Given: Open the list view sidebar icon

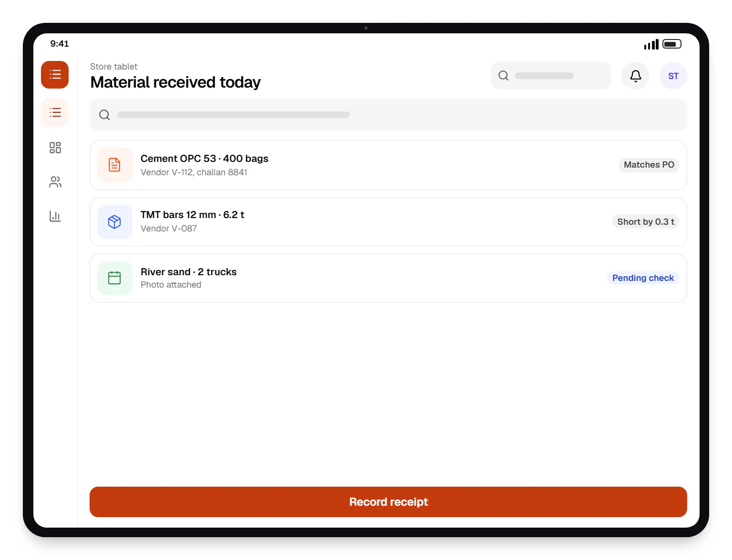Looking at the screenshot, I should [55, 112].
